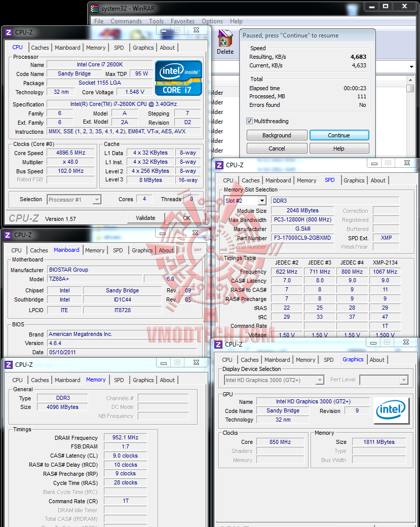Click the Background button
420x527 pixels.
point(277,135)
